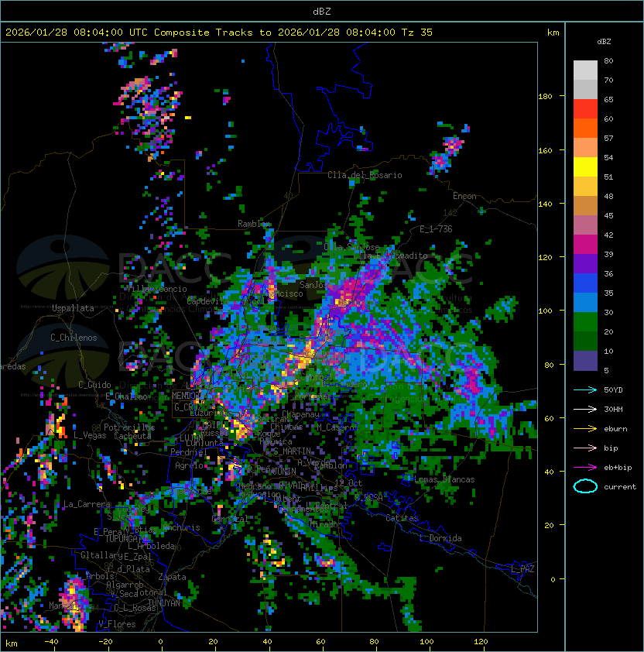Pick the light blue 30–35 dBZ swatch

pyautogui.click(x=585, y=302)
